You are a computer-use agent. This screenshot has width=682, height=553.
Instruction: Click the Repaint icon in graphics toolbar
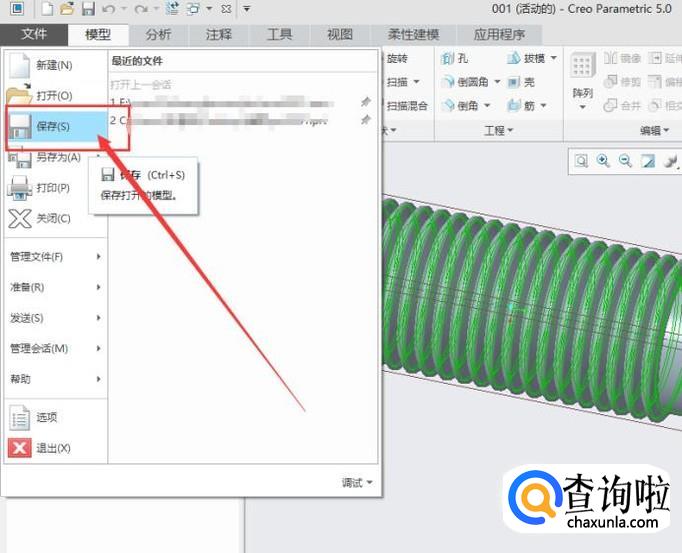tap(648, 161)
